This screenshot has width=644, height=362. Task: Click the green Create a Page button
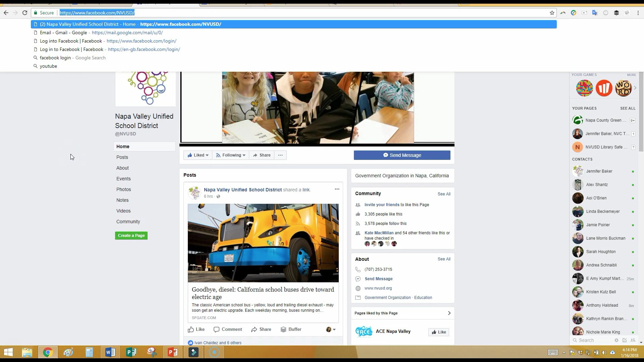tap(131, 236)
